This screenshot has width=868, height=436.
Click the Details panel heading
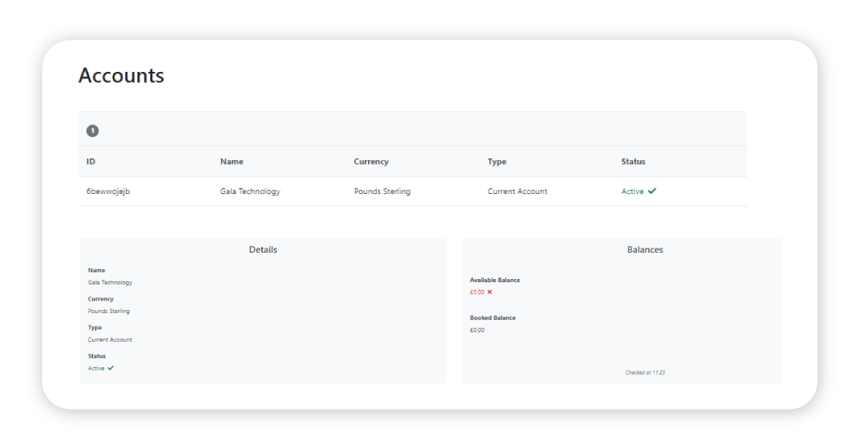263,250
